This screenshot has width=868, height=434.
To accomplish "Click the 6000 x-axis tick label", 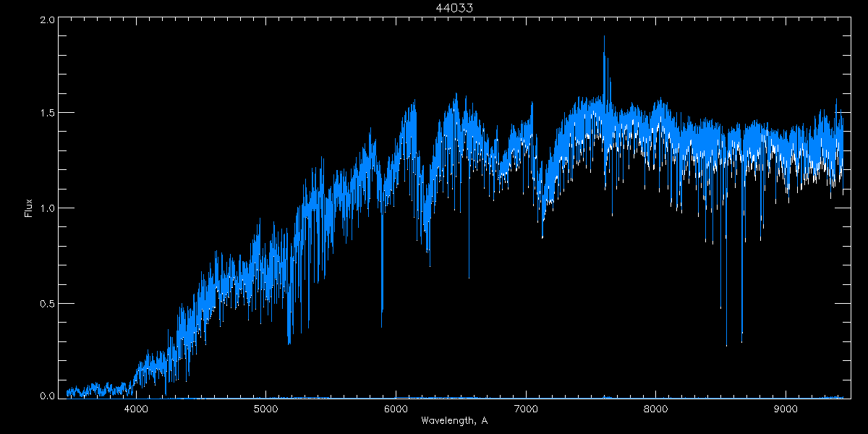I will point(396,409).
